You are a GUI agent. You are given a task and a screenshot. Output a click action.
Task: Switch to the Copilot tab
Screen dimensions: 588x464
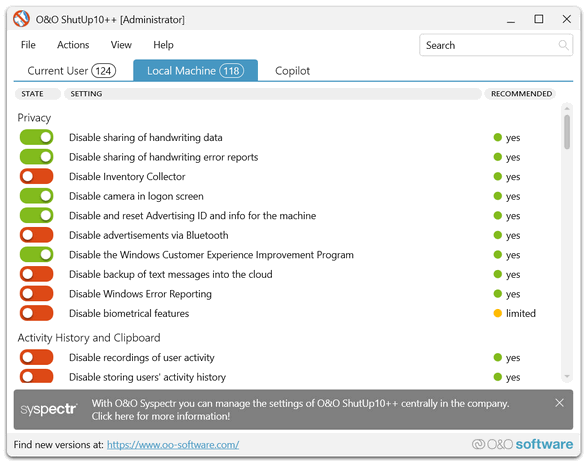(292, 71)
